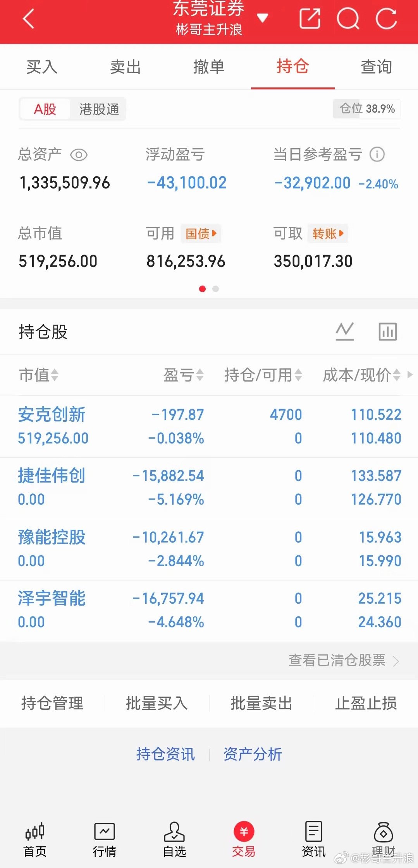Select 交易 in bottom navigation
The width and height of the screenshot is (418, 868).
pyautogui.click(x=244, y=839)
